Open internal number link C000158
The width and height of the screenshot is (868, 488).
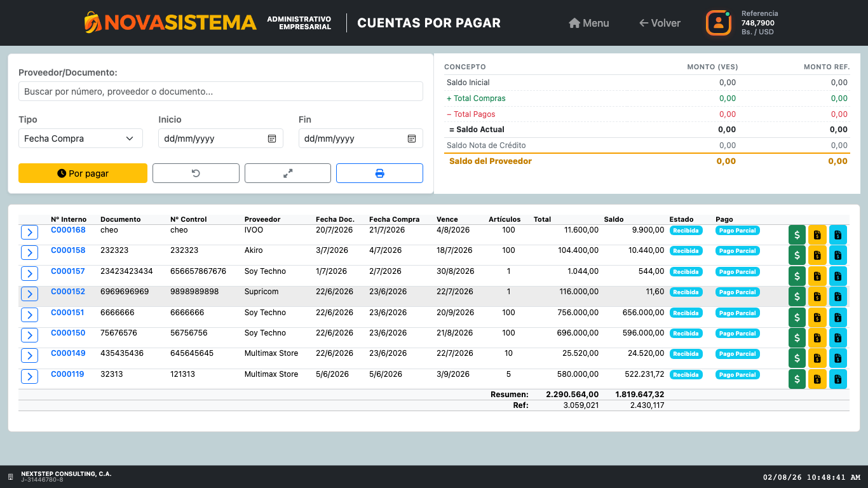coord(68,250)
